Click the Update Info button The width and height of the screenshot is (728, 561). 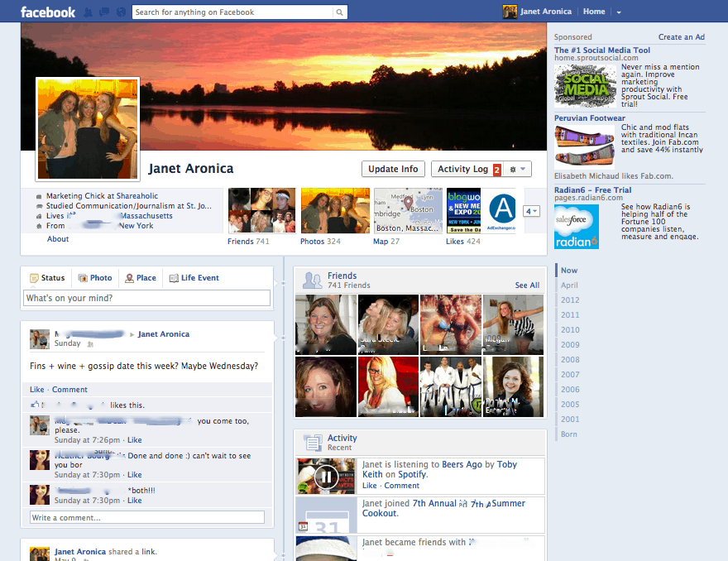coord(393,169)
